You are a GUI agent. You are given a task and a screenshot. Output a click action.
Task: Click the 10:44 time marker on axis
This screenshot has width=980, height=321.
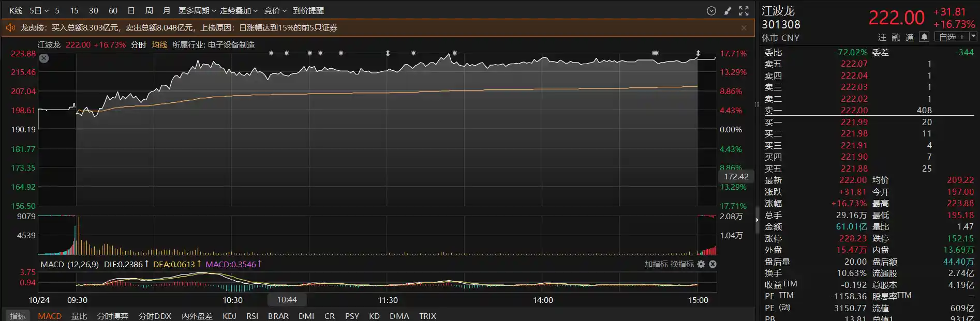tap(287, 300)
